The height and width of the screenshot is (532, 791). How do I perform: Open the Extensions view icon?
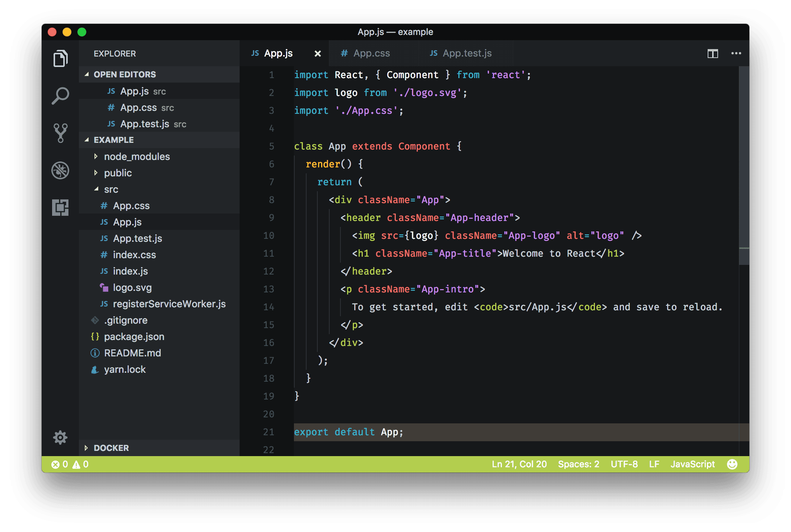click(60, 207)
